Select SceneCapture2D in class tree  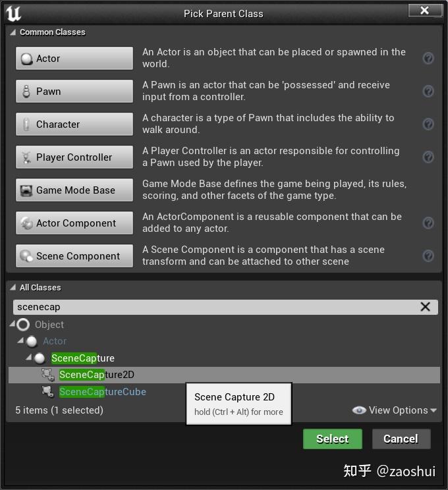pos(97,375)
